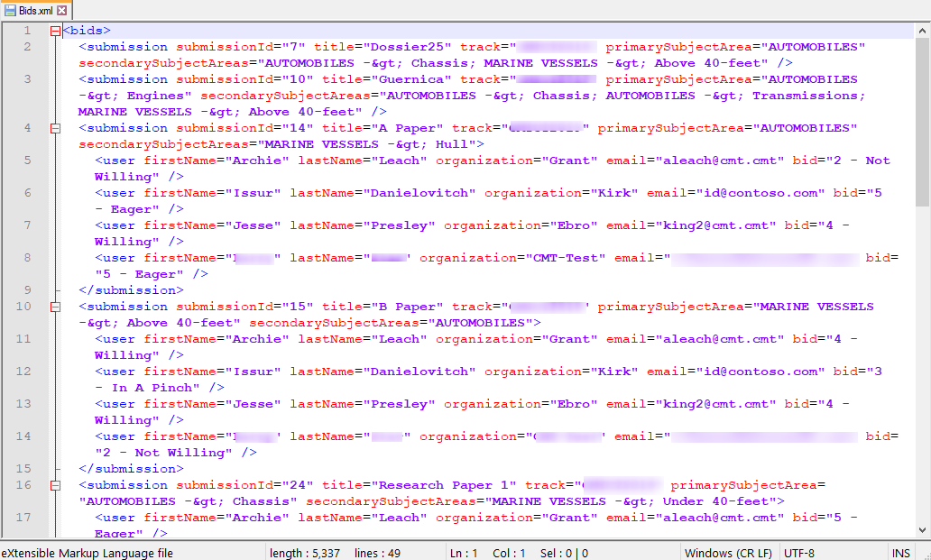Select the Bids.xml tab

pos(34,10)
